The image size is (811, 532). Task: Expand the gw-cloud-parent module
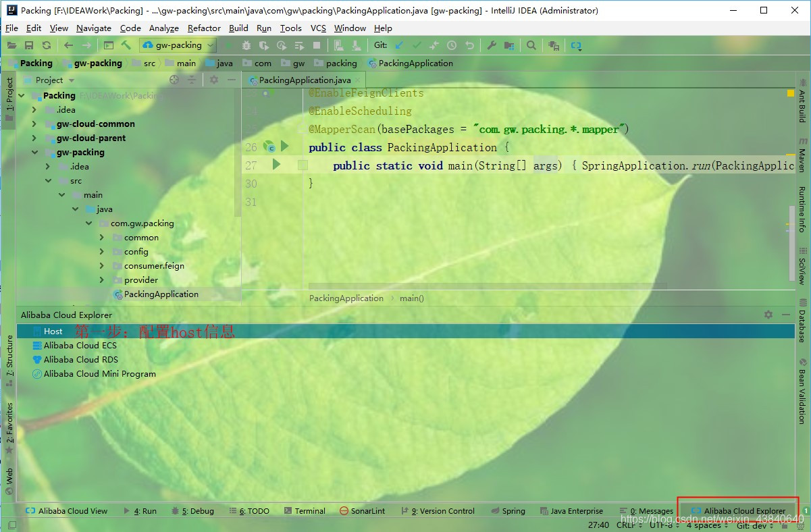tap(34, 138)
